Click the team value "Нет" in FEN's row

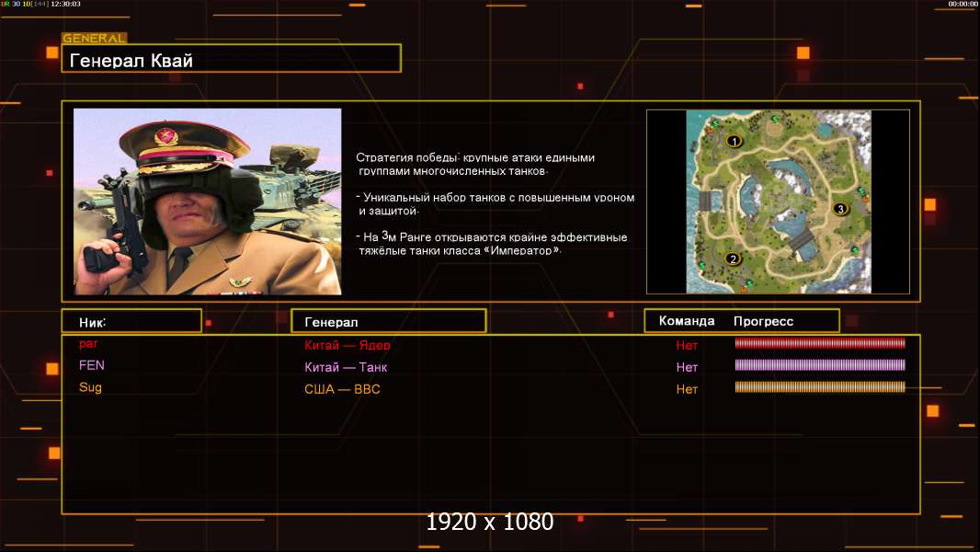tap(686, 368)
